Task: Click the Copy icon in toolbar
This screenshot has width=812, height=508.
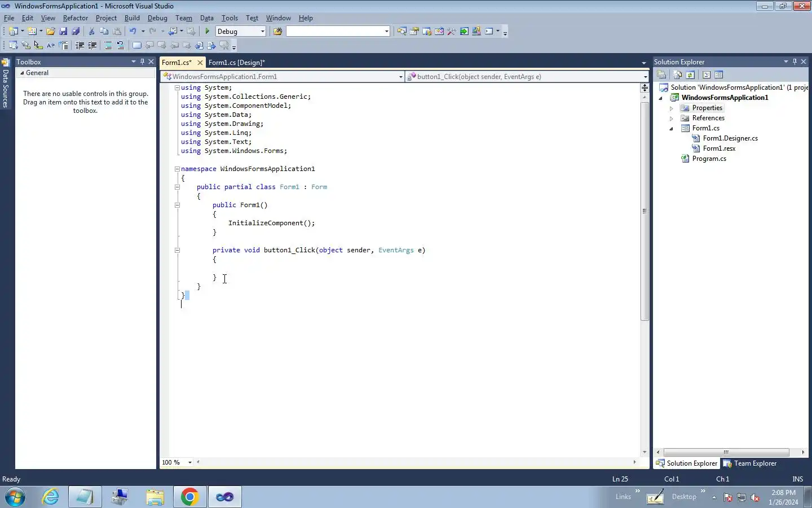Action: pyautogui.click(x=104, y=32)
